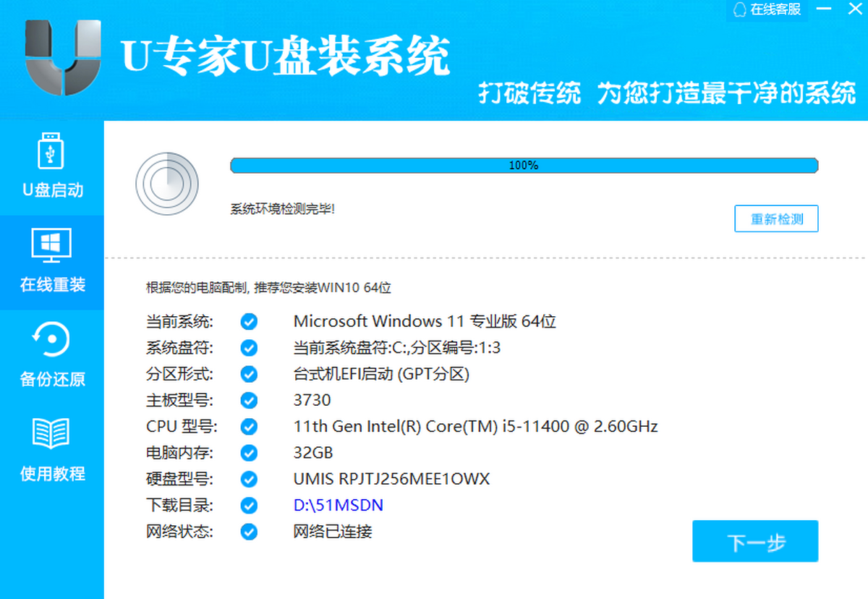The image size is (868, 599).
Task: Click the check mark beside 硬盘型号
Action: [249, 479]
